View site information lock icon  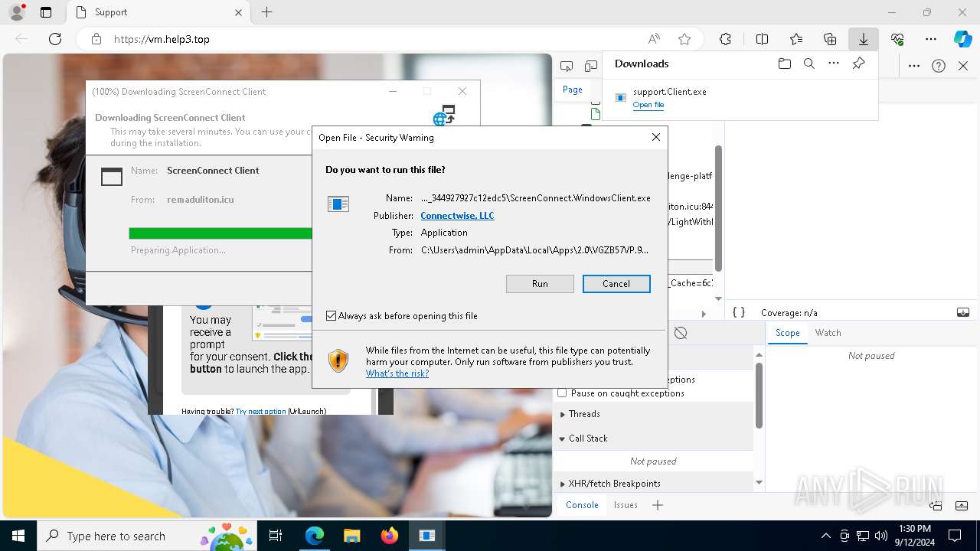point(96,39)
